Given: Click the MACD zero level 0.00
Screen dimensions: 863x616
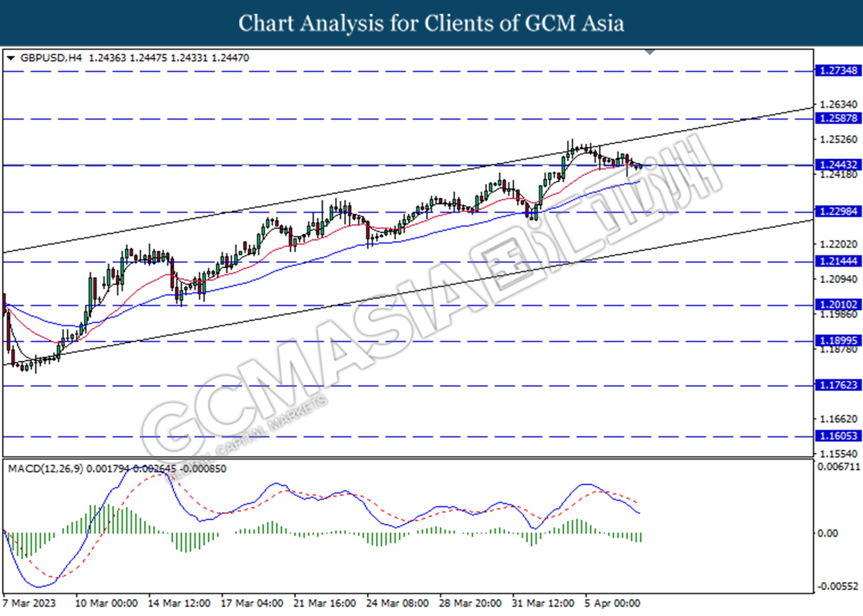Looking at the screenshot, I should pyautogui.click(x=828, y=534).
